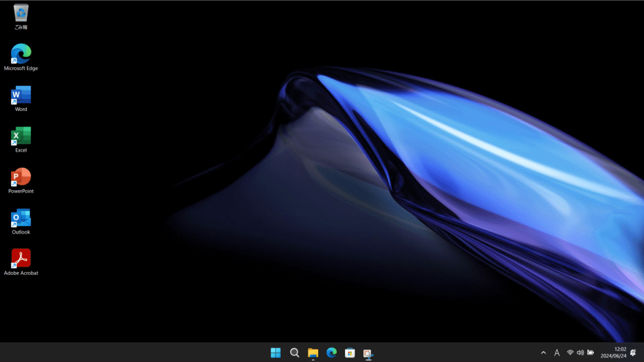This screenshot has height=362, width=644.
Task: Open File Explorer from the taskbar
Action: click(313, 352)
